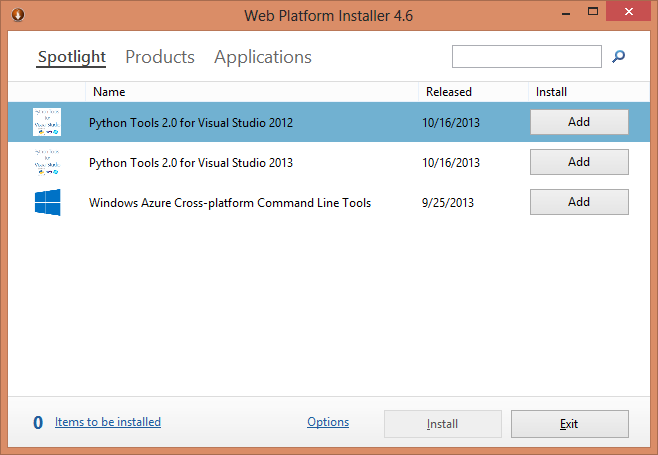
Task: Click the Install button at the bottom
Action: coord(443,424)
